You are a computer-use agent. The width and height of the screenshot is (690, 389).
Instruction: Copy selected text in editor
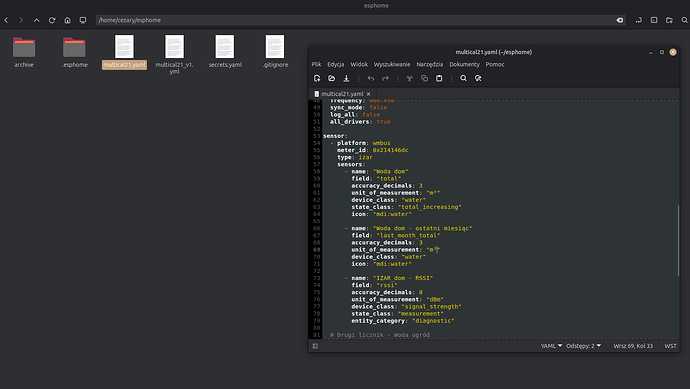424,78
